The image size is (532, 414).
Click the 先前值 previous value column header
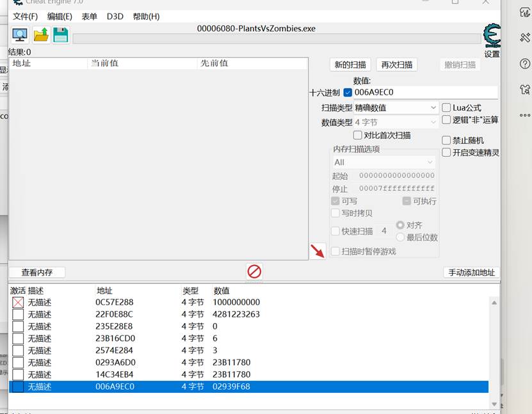click(252, 63)
